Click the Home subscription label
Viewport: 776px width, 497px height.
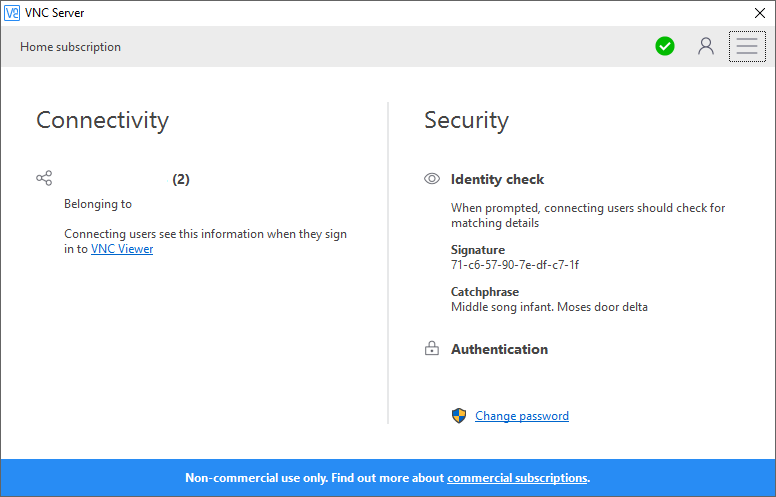coord(70,47)
